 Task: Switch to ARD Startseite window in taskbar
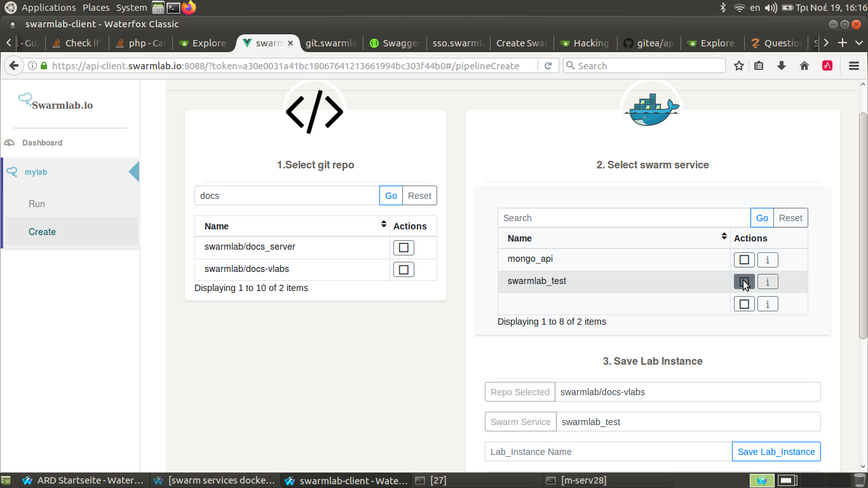tap(83, 480)
